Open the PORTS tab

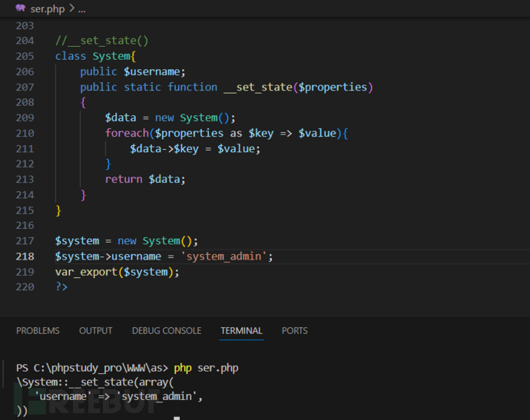point(294,331)
